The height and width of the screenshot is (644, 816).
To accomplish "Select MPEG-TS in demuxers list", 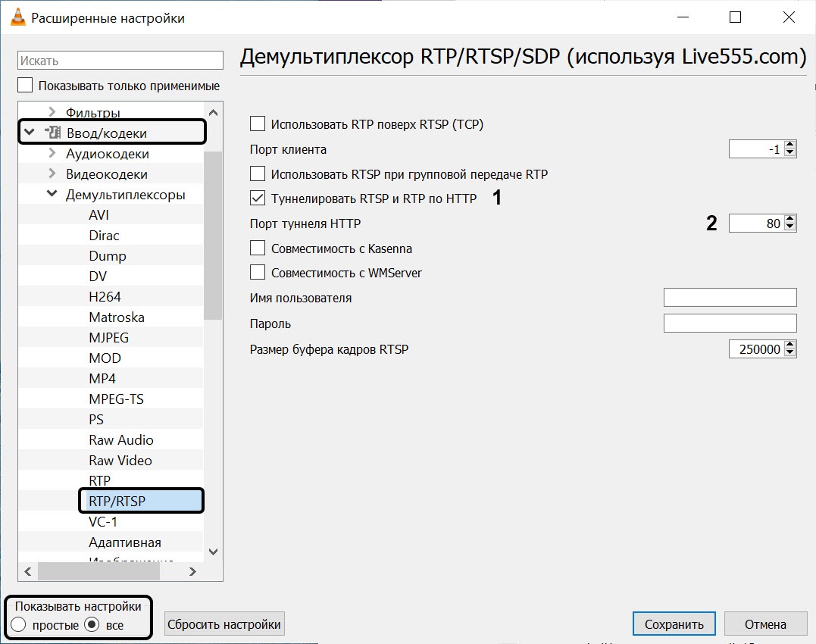I will point(116,399).
